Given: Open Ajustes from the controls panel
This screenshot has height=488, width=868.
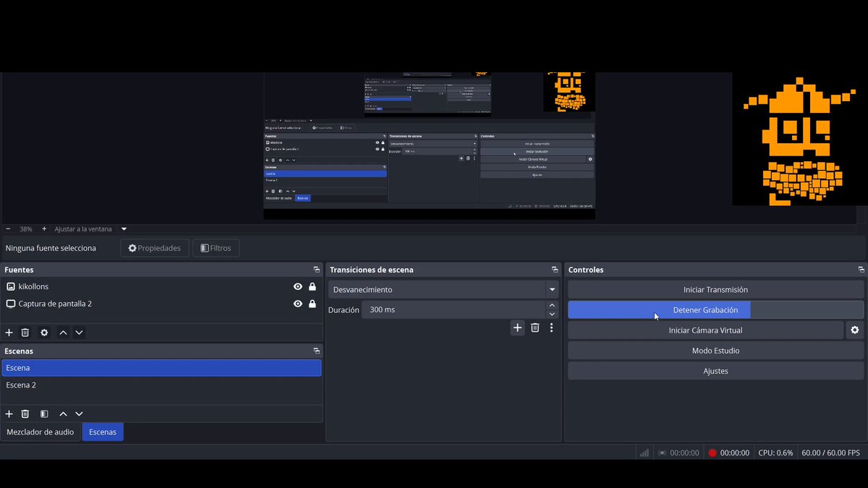Looking at the screenshot, I should click(x=715, y=371).
